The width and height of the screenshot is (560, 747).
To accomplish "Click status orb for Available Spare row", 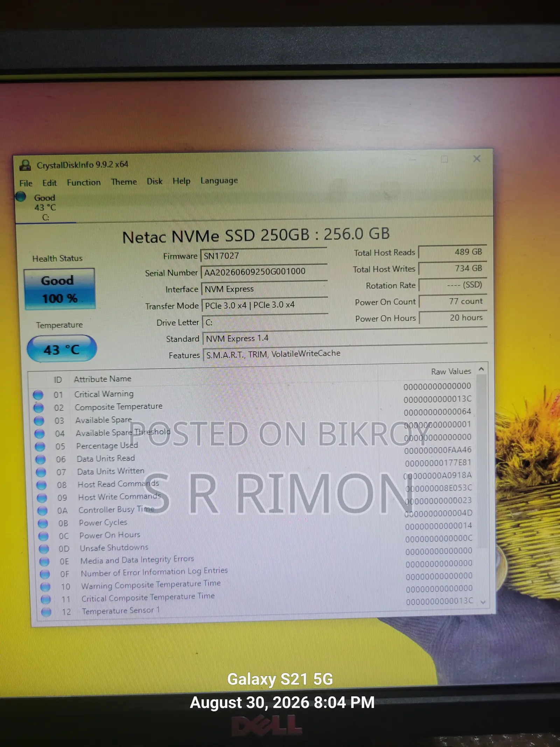I will pos(39,421).
